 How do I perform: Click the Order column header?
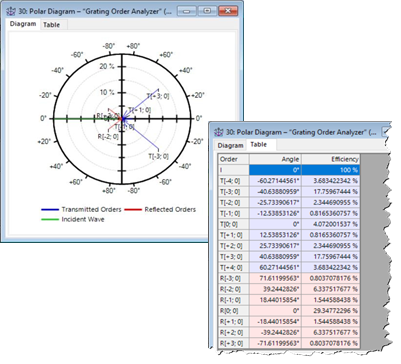234,159
